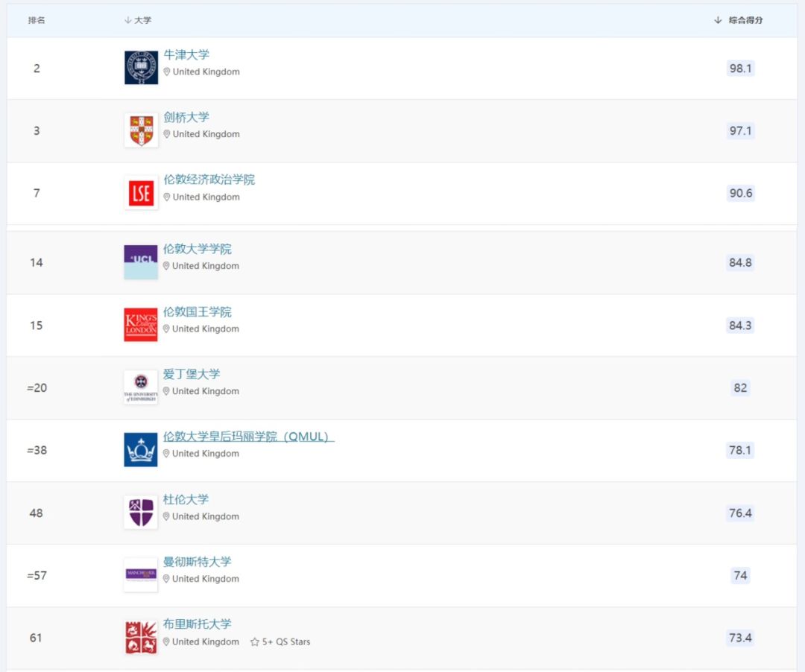Click the University of Edinburgh logo
This screenshot has width=805, height=672.
[x=141, y=387]
